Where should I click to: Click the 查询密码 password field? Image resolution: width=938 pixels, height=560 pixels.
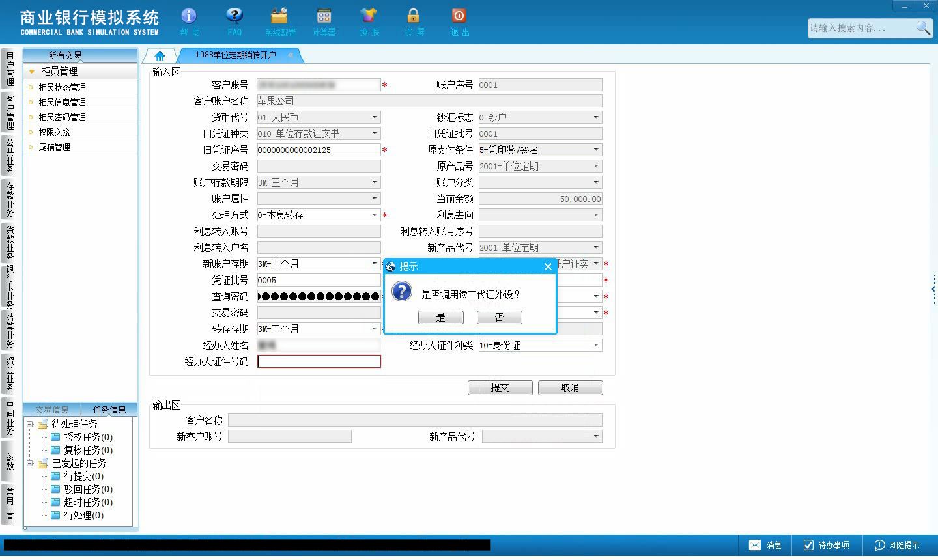click(319, 296)
